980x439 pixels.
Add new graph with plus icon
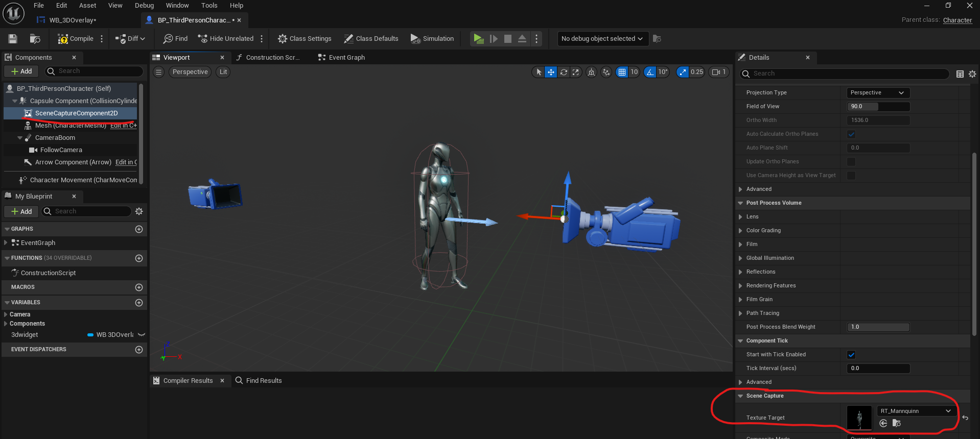pos(139,229)
